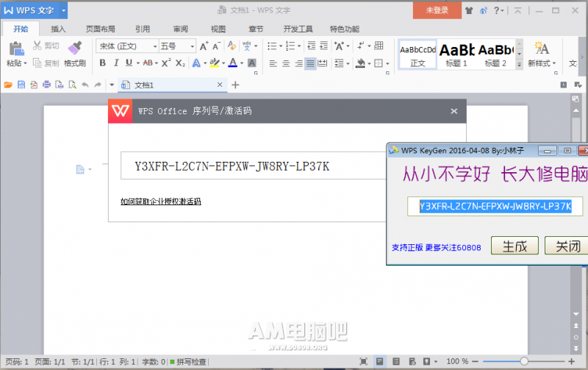588x370 pixels.
Task: Click the Save icon in quick toolbar
Action: click(x=21, y=85)
